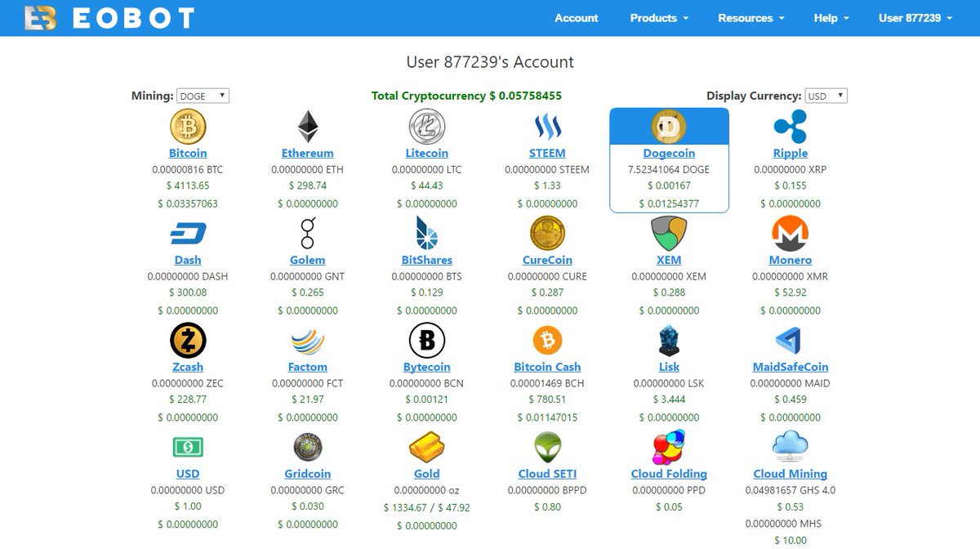Open the User 877239 menu

(915, 17)
